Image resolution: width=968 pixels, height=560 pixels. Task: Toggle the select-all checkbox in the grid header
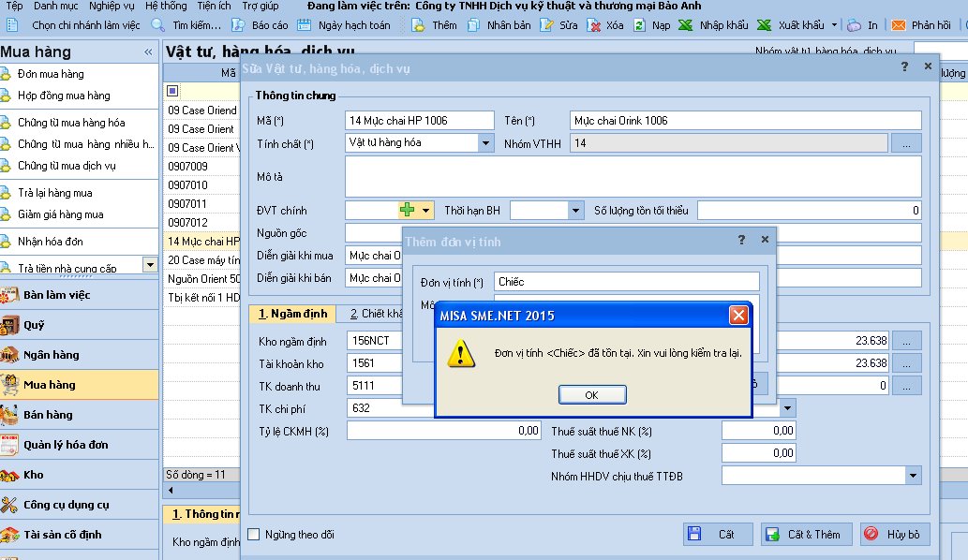tap(172, 91)
